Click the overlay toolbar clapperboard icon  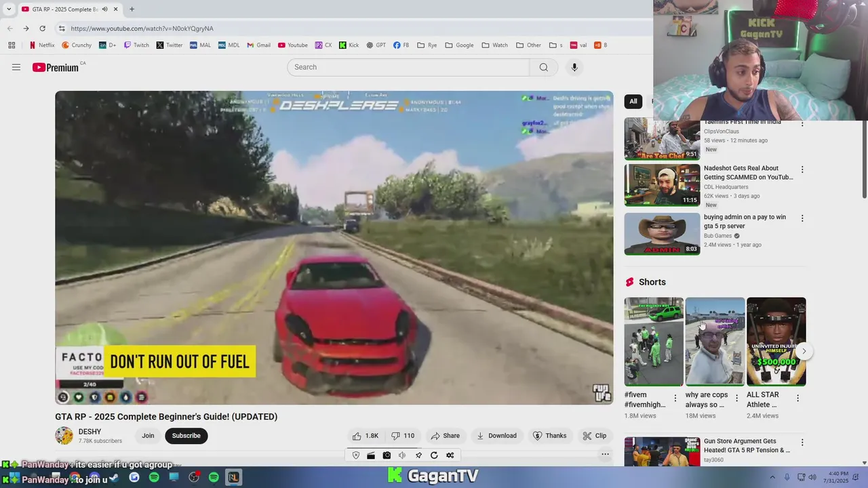click(x=371, y=455)
